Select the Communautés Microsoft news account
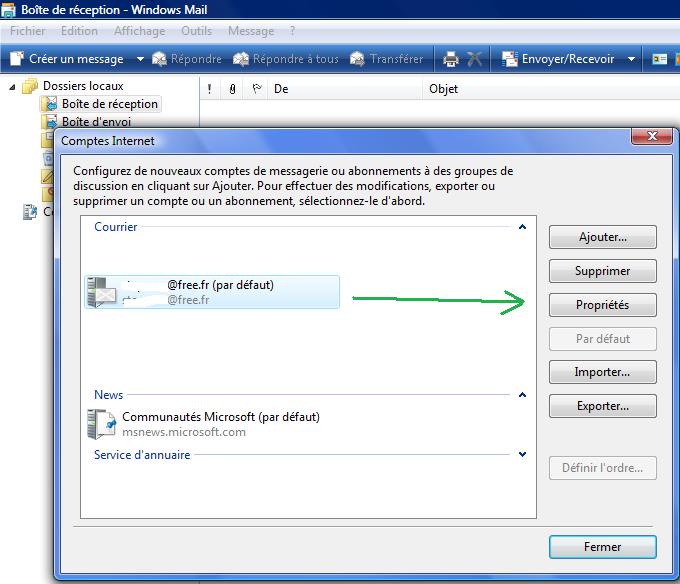Screen dimensions: 680x584 click(220, 424)
